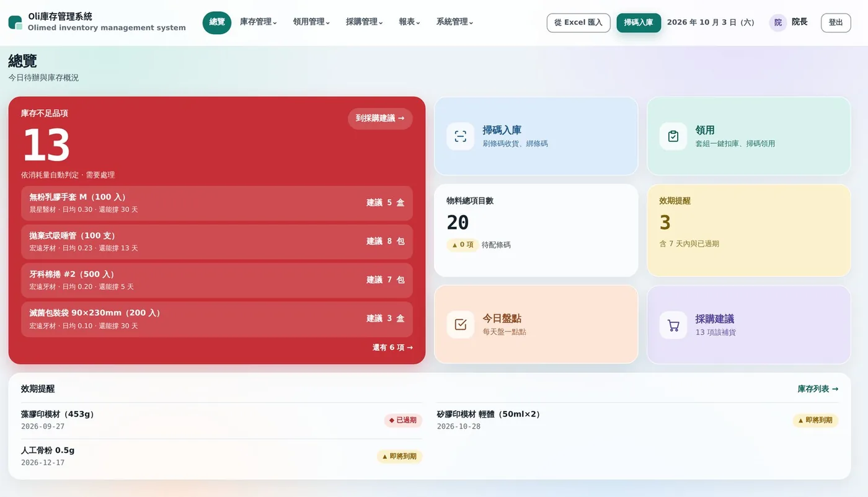Click the 登出 button

pos(836,23)
